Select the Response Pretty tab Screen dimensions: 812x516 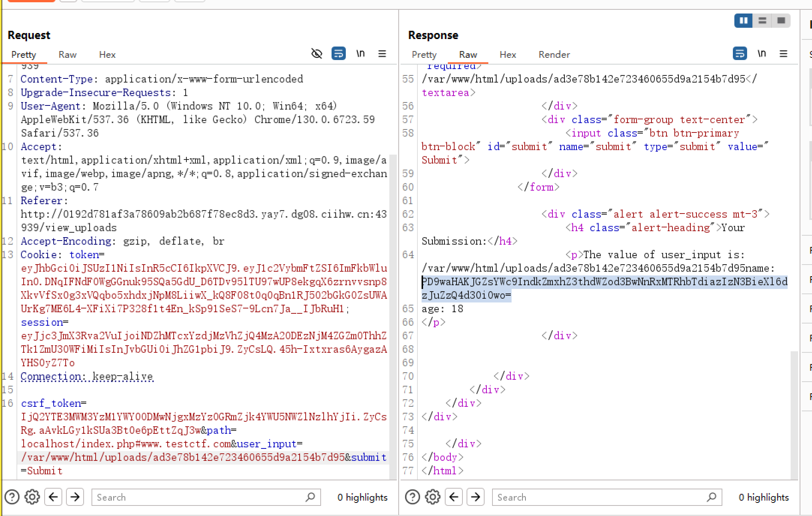pos(424,55)
